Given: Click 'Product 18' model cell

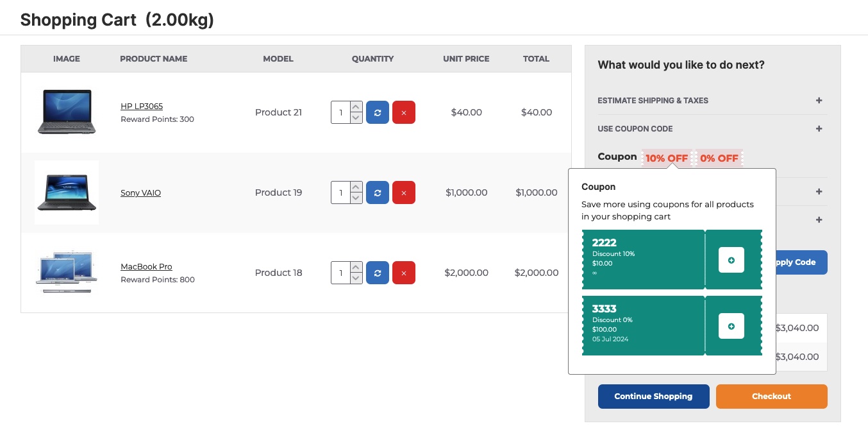Looking at the screenshot, I should pos(278,273).
